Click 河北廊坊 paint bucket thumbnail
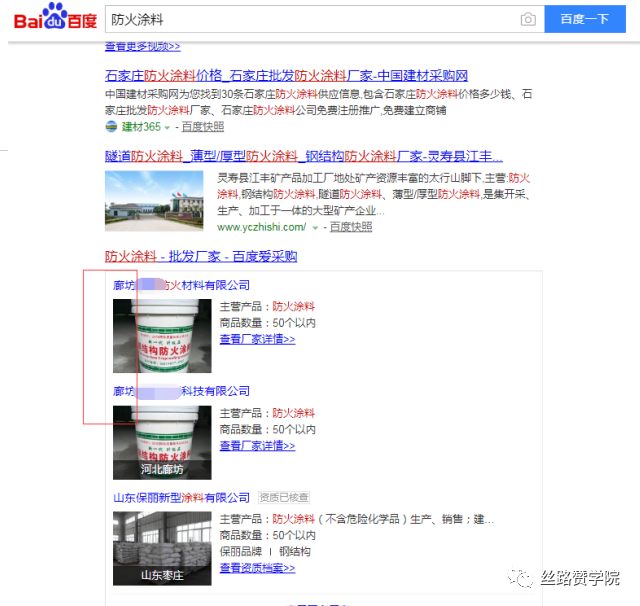The image size is (640, 606). (x=162, y=442)
